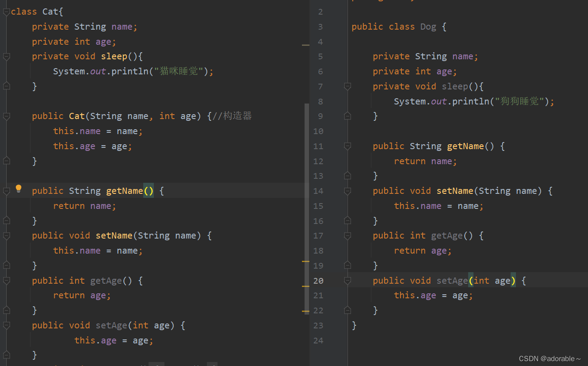Select line number 8 in Dog gutter
588x366 pixels.
click(321, 101)
